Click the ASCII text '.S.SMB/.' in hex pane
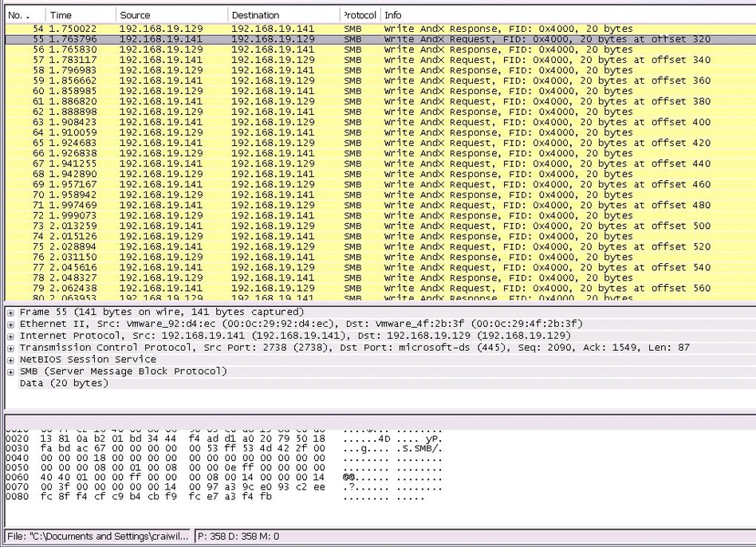Image resolution: width=756 pixels, height=547 pixels. point(419,449)
